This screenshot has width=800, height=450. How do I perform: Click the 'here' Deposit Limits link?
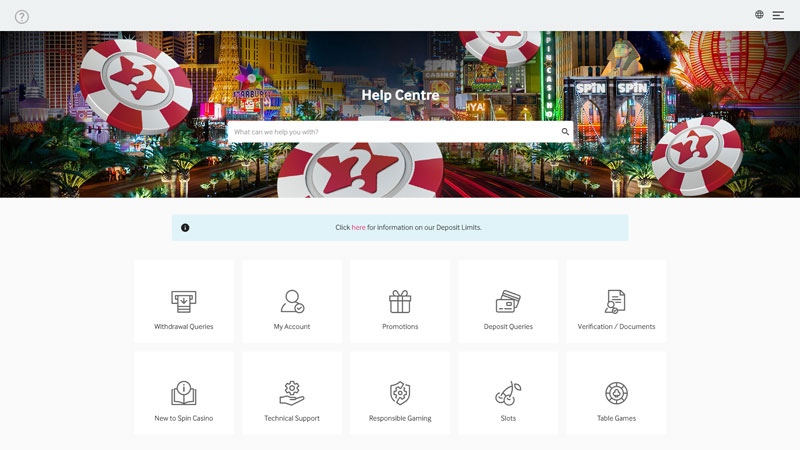click(x=358, y=228)
